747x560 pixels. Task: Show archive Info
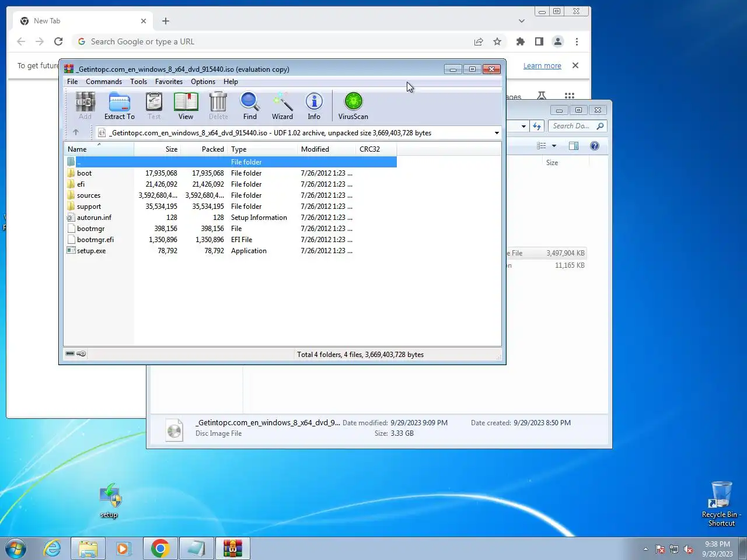click(314, 106)
